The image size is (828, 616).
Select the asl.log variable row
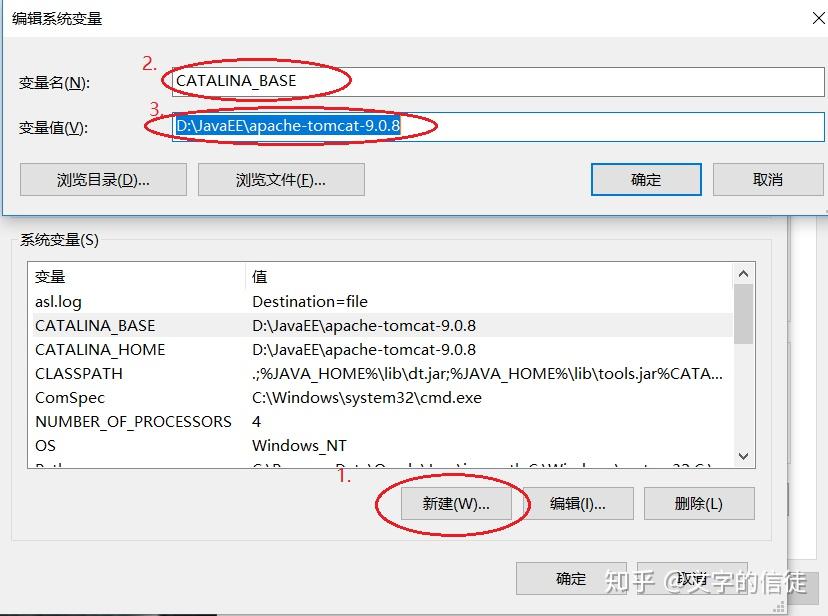point(300,301)
